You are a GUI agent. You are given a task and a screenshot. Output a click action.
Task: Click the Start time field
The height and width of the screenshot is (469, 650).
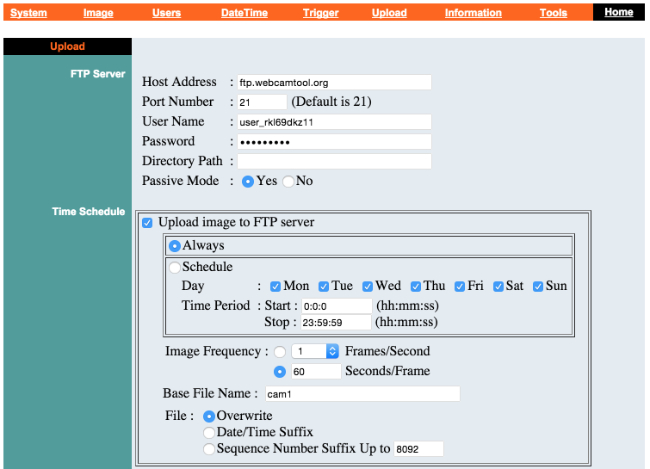(x=336, y=306)
